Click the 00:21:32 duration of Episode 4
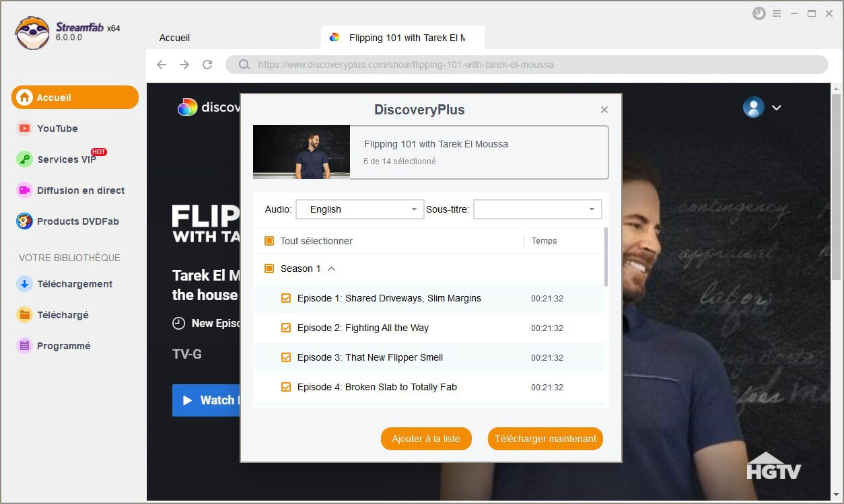Image resolution: width=844 pixels, height=504 pixels. (x=547, y=388)
